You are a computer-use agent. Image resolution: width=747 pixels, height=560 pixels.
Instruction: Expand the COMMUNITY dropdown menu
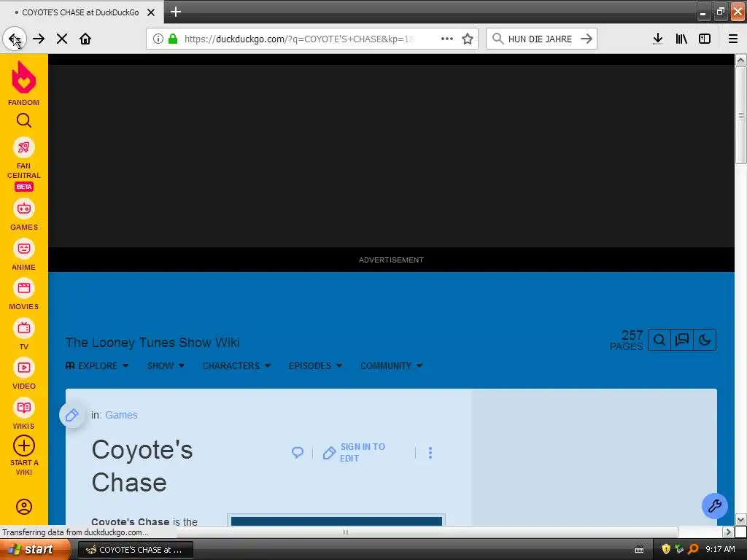(392, 366)
